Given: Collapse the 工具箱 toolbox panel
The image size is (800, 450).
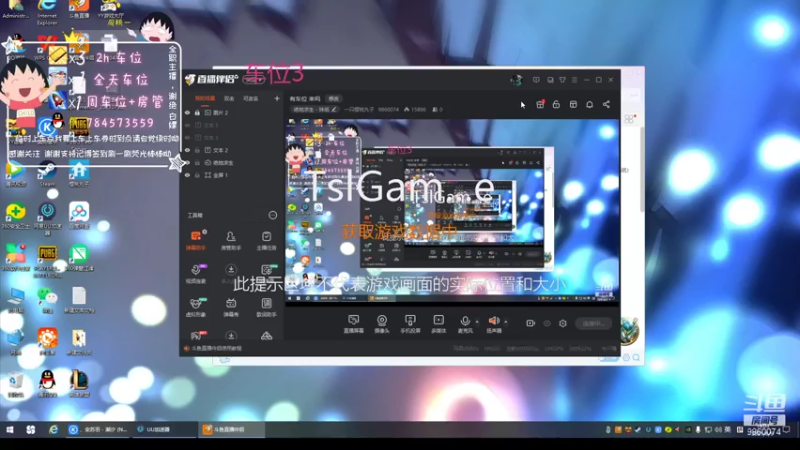Looking at the screenshot, I should (x=272, y=215).
